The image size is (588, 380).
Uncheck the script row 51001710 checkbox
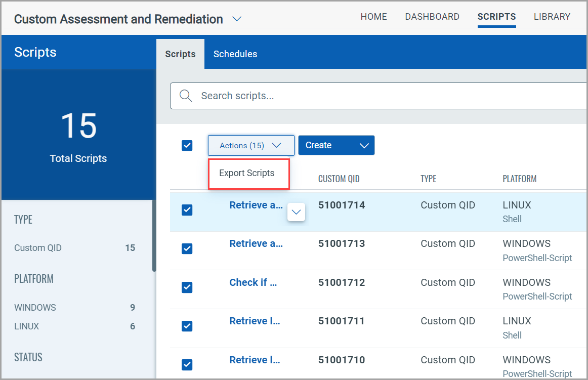187,365
